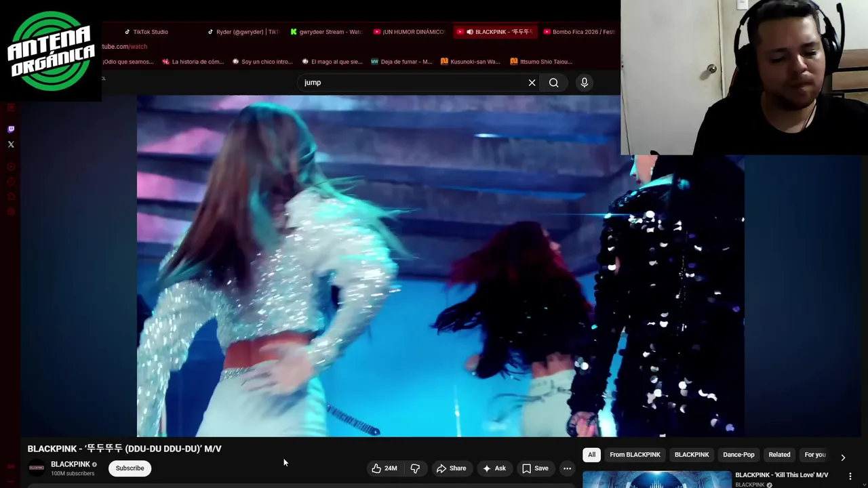This screenshot has height=488, width=868.
Task: Open bookmark 'Deja de fumar - M...'
Action: pyautogui.click(x=401, y=62)
